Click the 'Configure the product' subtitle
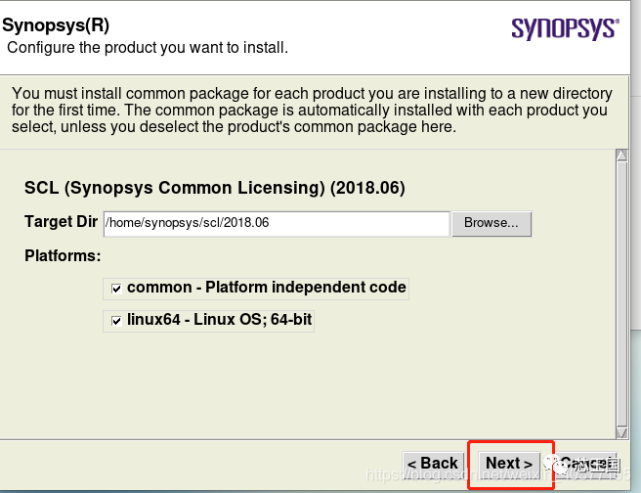 [x=147, y=47]
